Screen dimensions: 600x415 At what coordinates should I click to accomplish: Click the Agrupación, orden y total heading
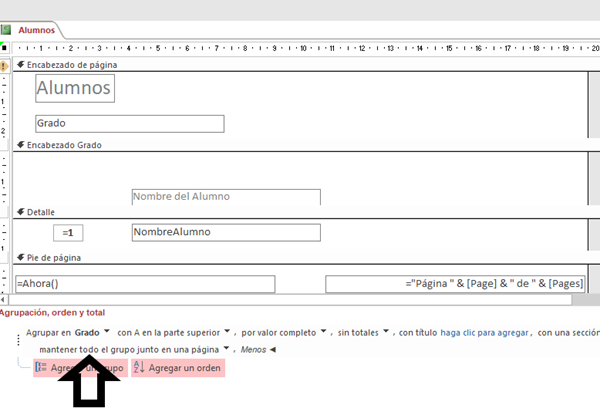(x=52, y=313)
